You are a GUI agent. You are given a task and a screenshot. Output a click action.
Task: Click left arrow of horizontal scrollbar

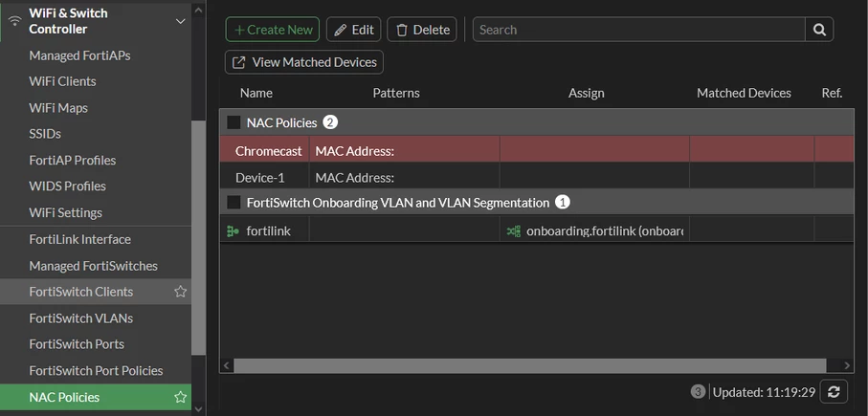226,365
